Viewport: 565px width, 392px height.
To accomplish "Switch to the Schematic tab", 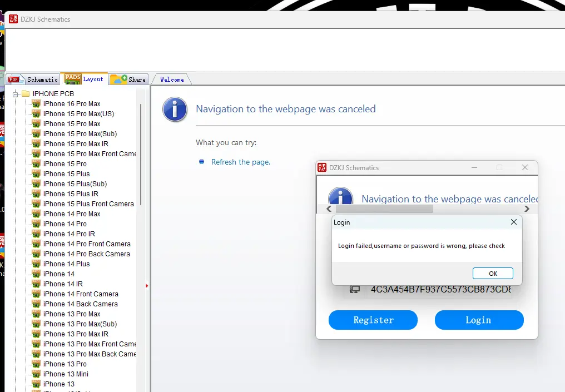I will tap(33, 80).
